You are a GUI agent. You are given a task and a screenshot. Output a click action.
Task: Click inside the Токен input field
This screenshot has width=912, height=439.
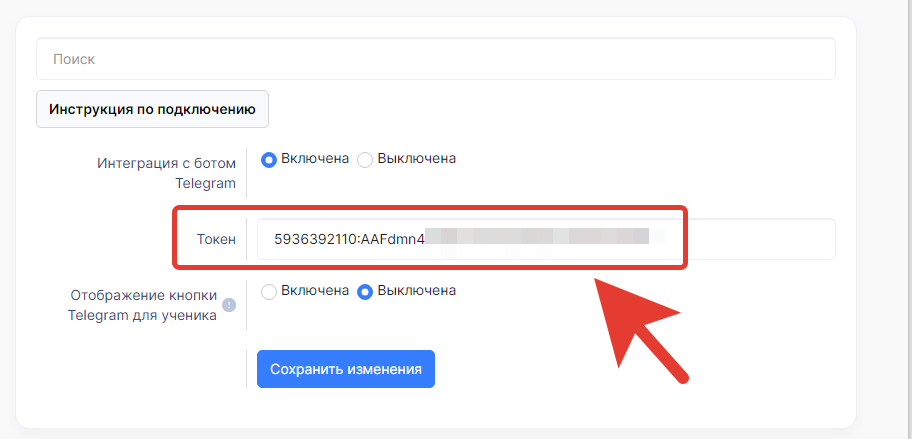546,239
